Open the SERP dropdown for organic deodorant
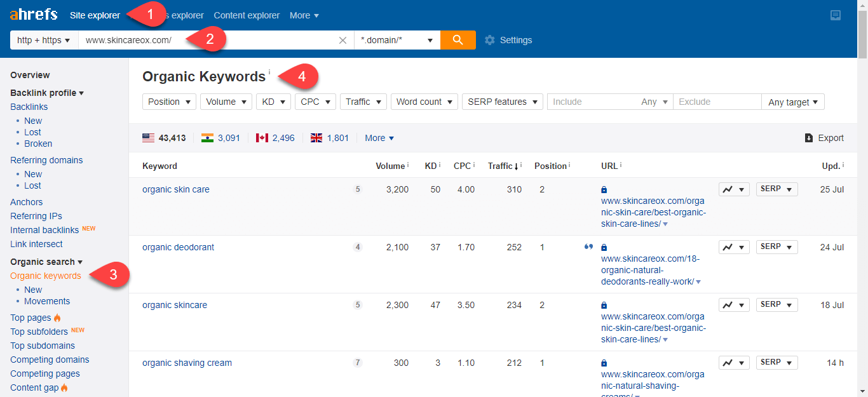 click(776, 247)
